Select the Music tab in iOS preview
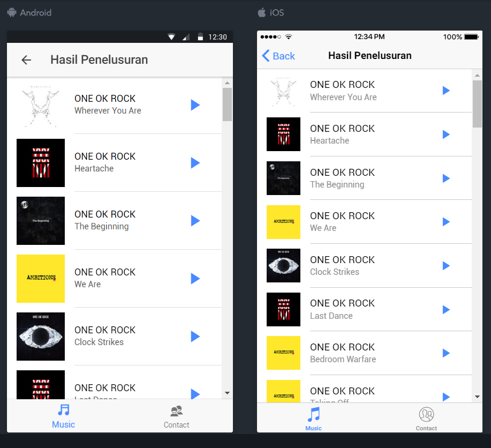The image size is (491, 448). click(x=313, y=419)
